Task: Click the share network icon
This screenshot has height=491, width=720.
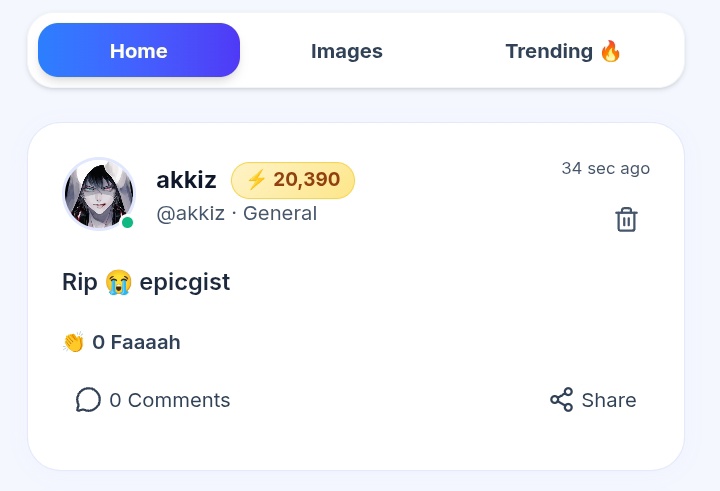Action: [x=562, y=400]
